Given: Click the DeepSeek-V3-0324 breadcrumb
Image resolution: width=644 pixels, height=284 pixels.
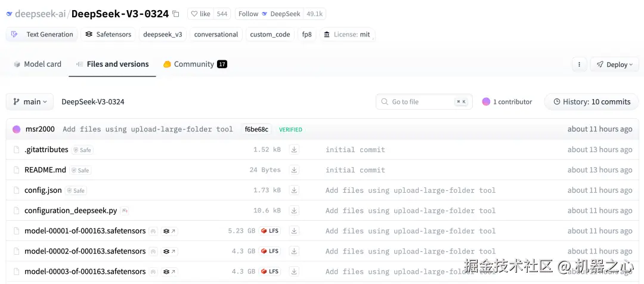Looking at the screenshot, I should (93, 101).
